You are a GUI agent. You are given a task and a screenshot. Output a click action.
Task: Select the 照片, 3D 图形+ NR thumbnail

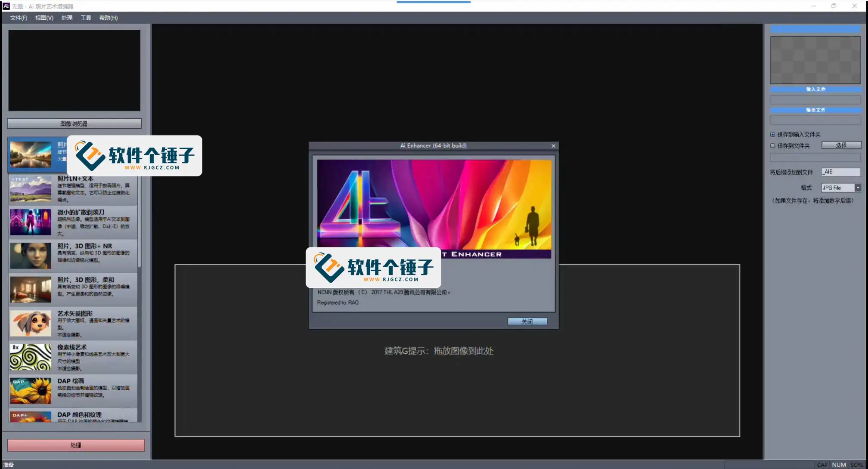[31, 256]
